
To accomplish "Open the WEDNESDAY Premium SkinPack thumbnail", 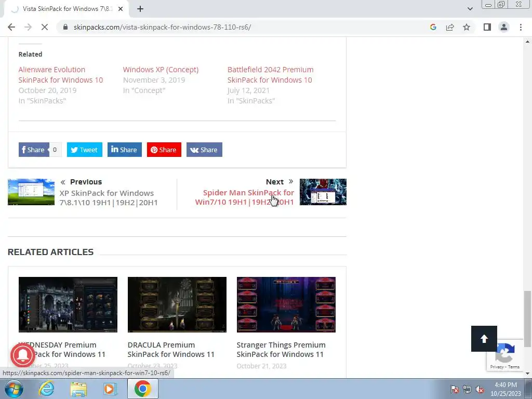I will point(68,304).
